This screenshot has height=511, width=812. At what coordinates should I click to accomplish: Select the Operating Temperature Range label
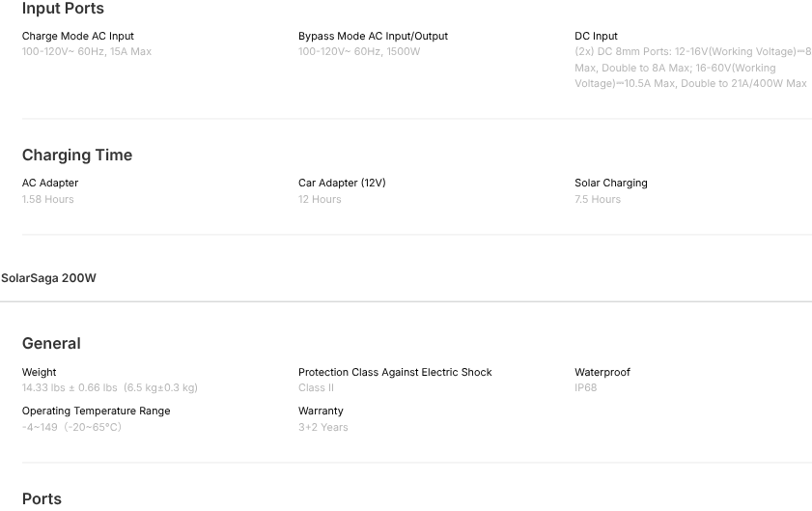[96, 411]
